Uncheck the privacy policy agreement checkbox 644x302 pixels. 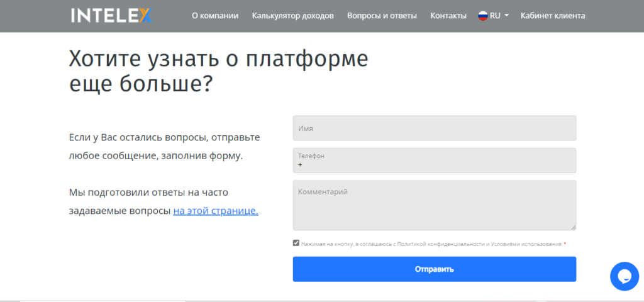[296, 243]
